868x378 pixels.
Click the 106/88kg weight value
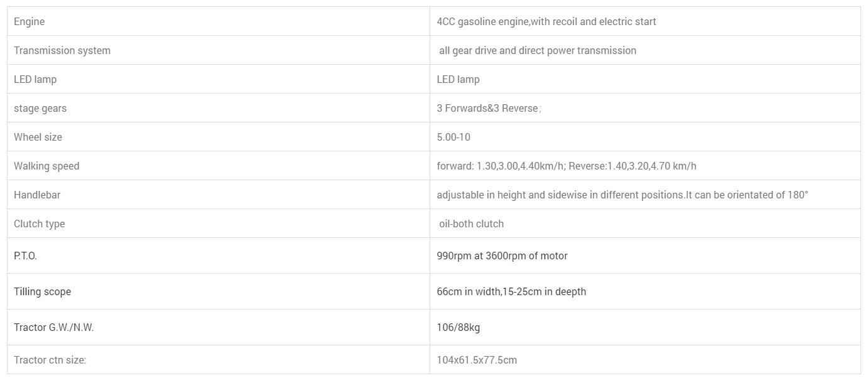click(x=458, y=327)
